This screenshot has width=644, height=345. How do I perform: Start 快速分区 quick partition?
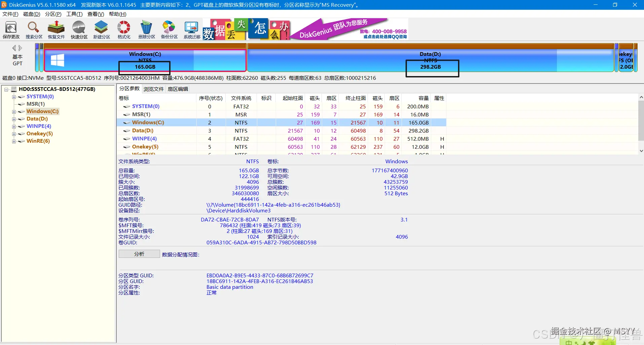point(79,30)
